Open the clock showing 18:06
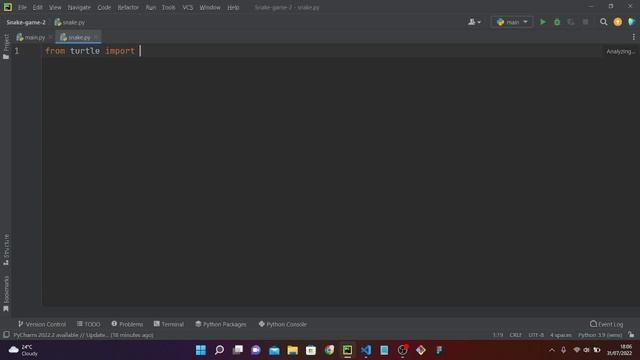The width and height of the screenshot is (640, 360). pyautogui.click(x=620, y=350)
